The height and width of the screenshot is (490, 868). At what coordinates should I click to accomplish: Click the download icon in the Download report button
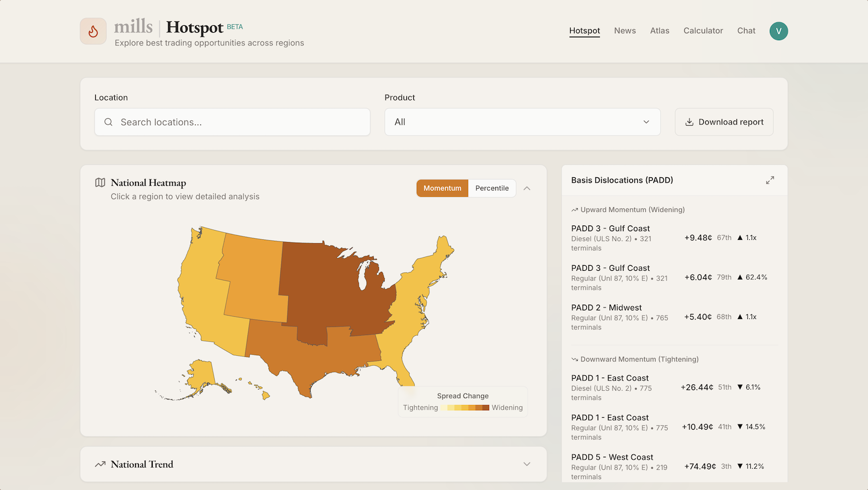pos(689,122)
